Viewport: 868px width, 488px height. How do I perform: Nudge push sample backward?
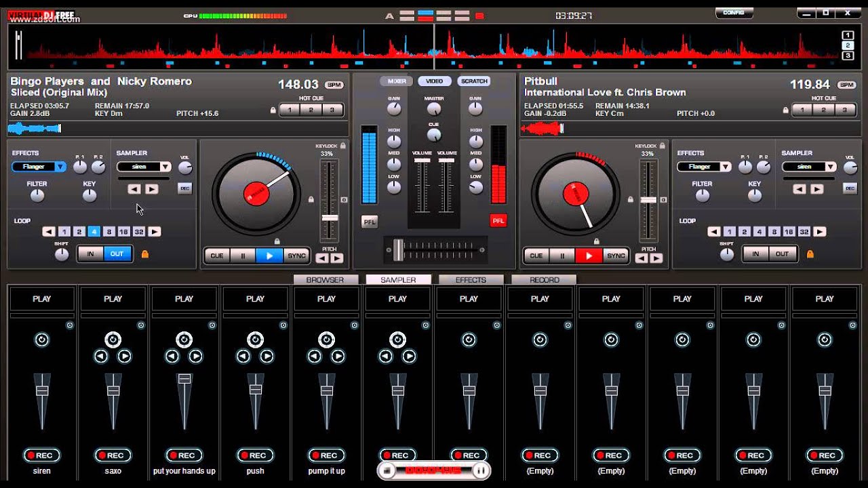pos(243,357)
